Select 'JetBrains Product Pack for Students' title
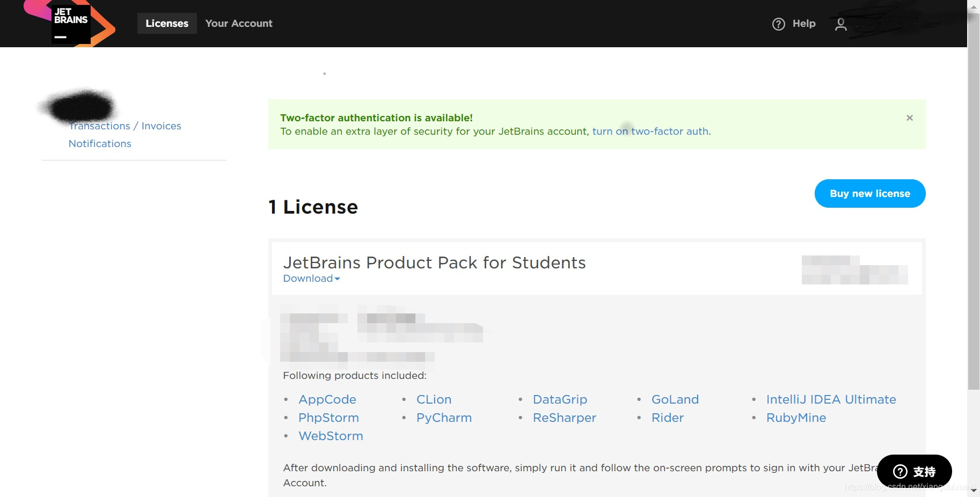Image resolution: width=980 pixels, height=497 pixels. tap(434, 262)
